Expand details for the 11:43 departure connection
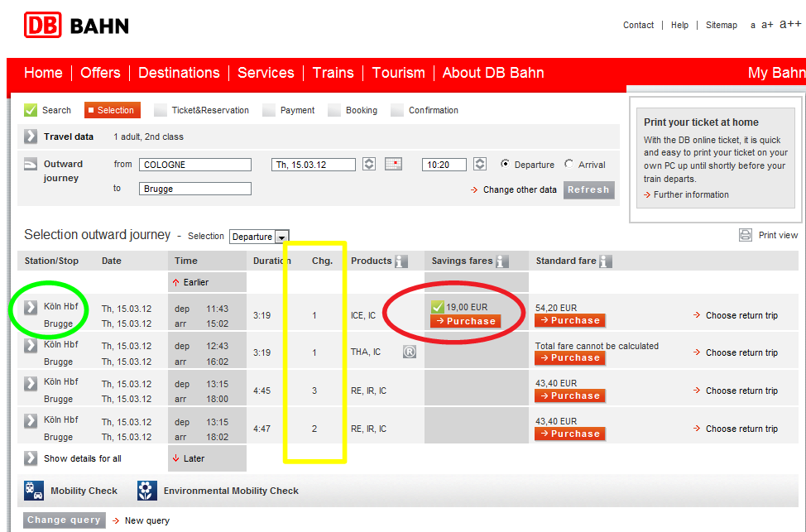Screen dimensions: 806x532 31,308
